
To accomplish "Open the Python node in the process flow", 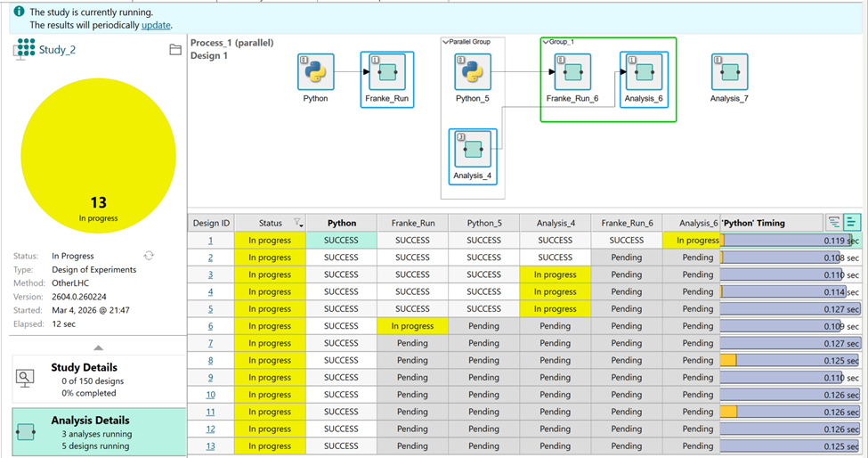I will coord(315,72).
